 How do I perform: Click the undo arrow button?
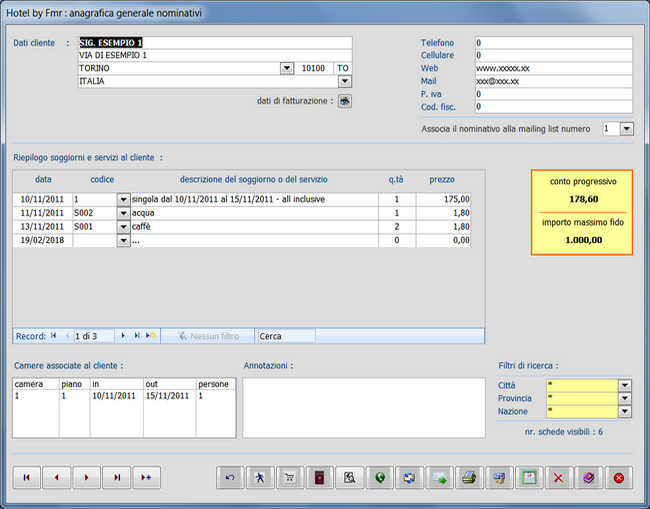(230, 477)
